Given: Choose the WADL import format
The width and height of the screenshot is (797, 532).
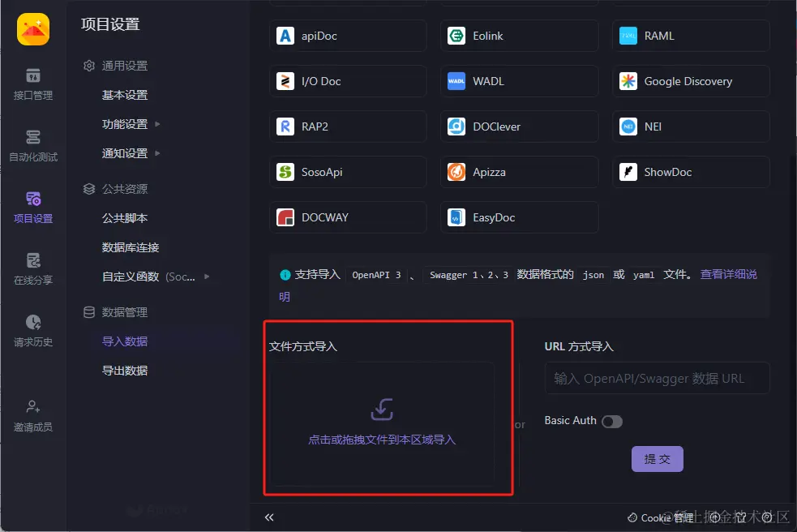Looking at the screenshot, I should pos(520,81).
